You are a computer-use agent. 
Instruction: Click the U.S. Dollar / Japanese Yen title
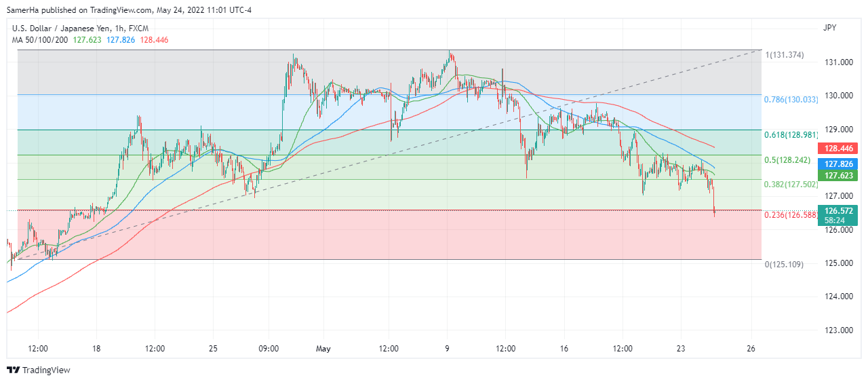pyautogui.click(x=80, y=28)
